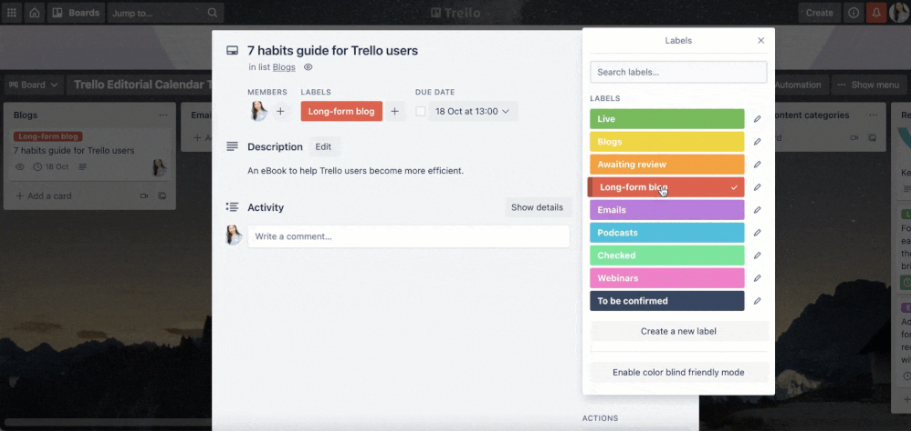912x432 pixels.
Task: Open the apps grid icon in top bar
Action: coord(12,13)
